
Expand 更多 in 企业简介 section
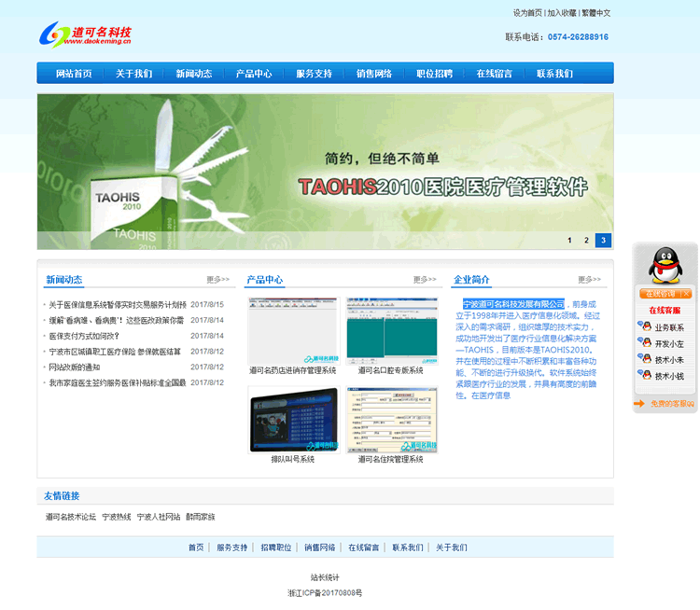click(x=589, y=280)
